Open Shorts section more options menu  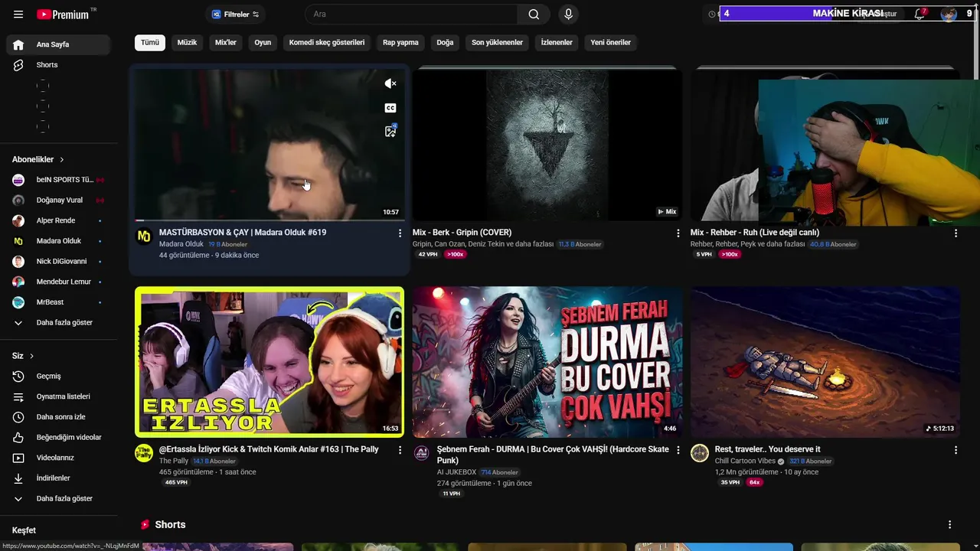click(949, 525)
